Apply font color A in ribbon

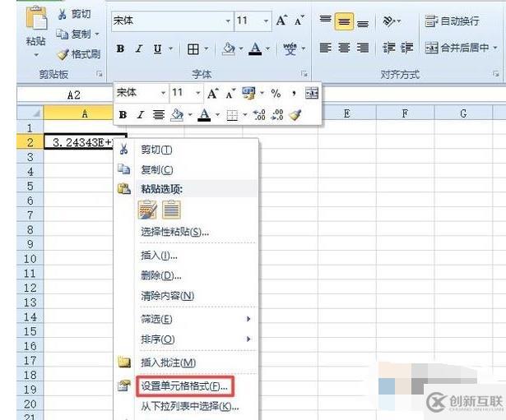pos(255,48)
